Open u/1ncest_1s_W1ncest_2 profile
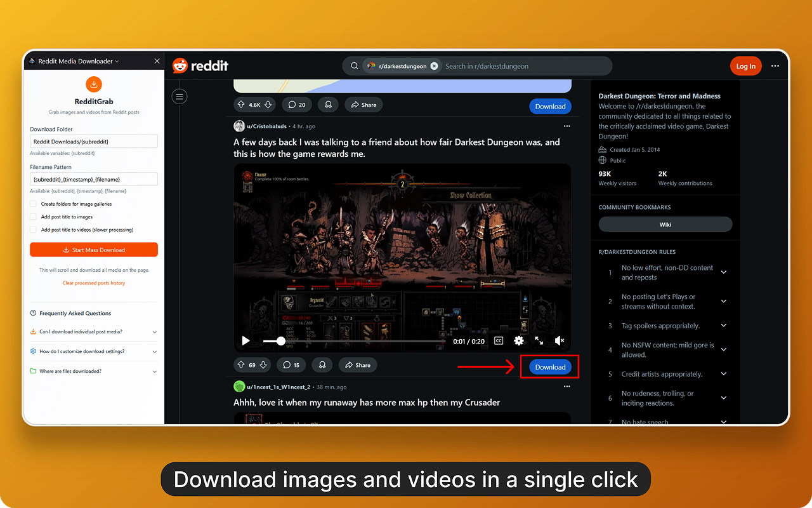 click(278, 387)
